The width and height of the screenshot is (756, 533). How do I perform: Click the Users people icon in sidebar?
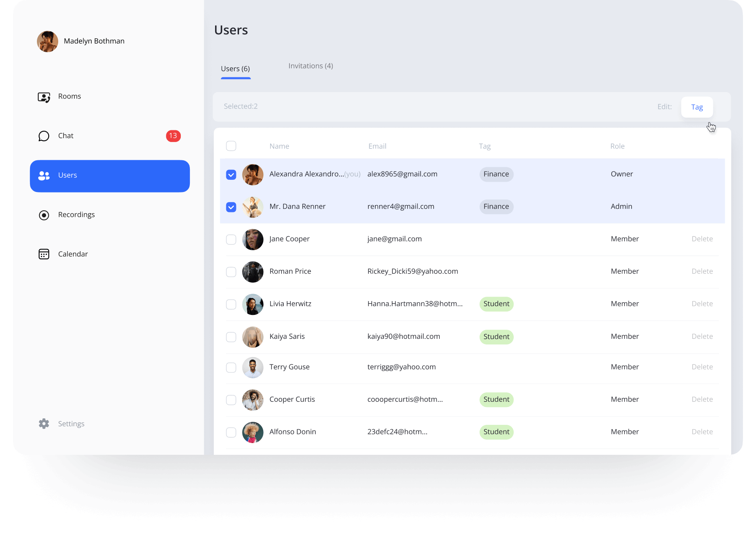(x=44, y=175)
